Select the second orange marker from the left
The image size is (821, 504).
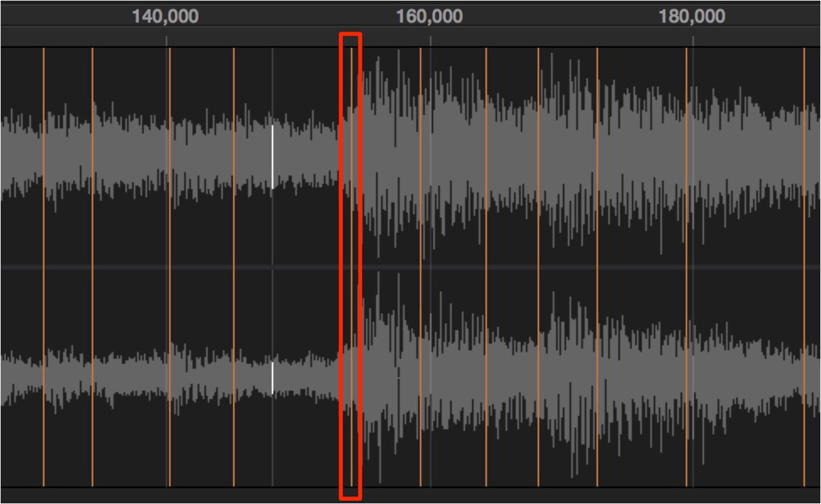click(92, 267)
